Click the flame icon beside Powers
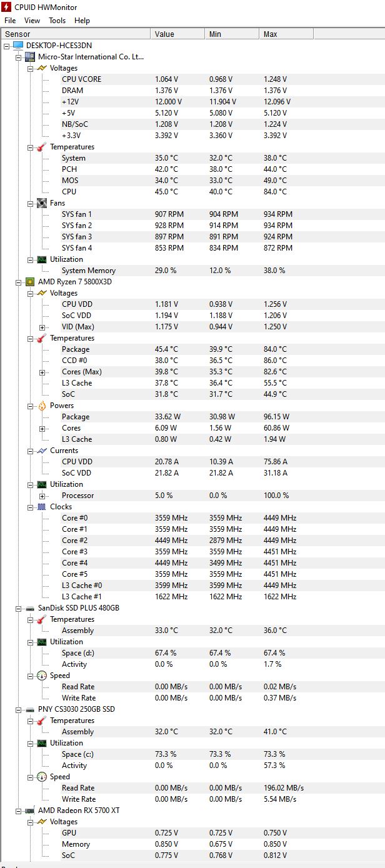The image size is (385, 868). (42, 406)
